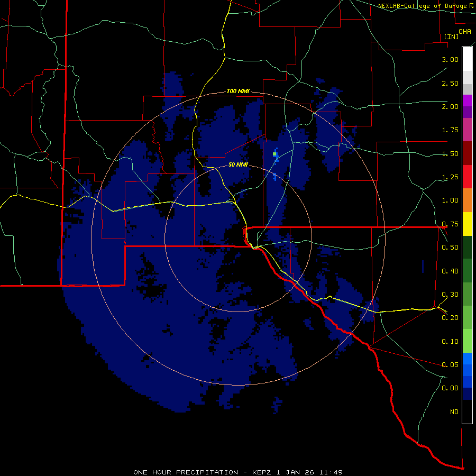The image size is (476, 476).
Task: Click the bright blue legend color block
Action: click(467, 359)
